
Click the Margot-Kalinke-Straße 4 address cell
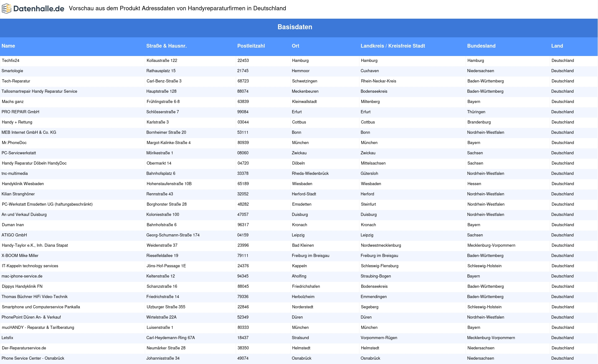[169, 143]
